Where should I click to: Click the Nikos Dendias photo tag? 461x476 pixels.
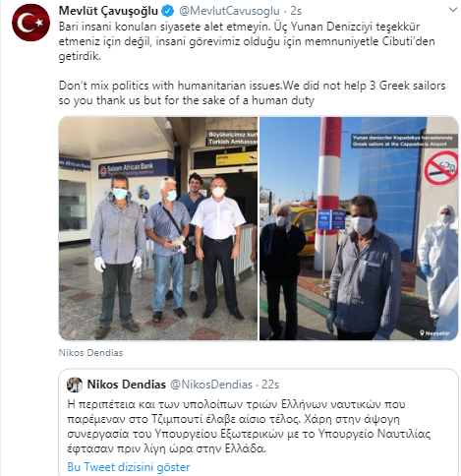point(90,353)
